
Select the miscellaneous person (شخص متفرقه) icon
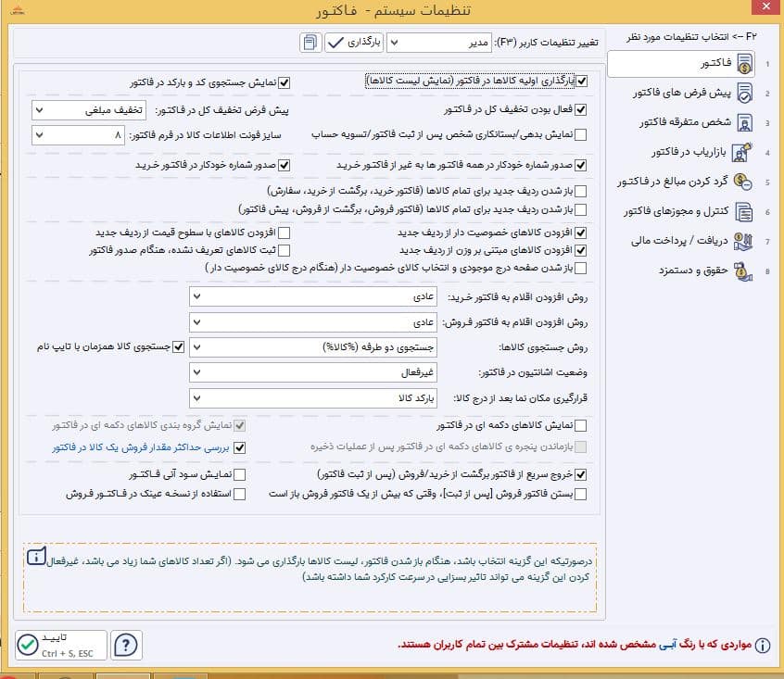(744, 122)
